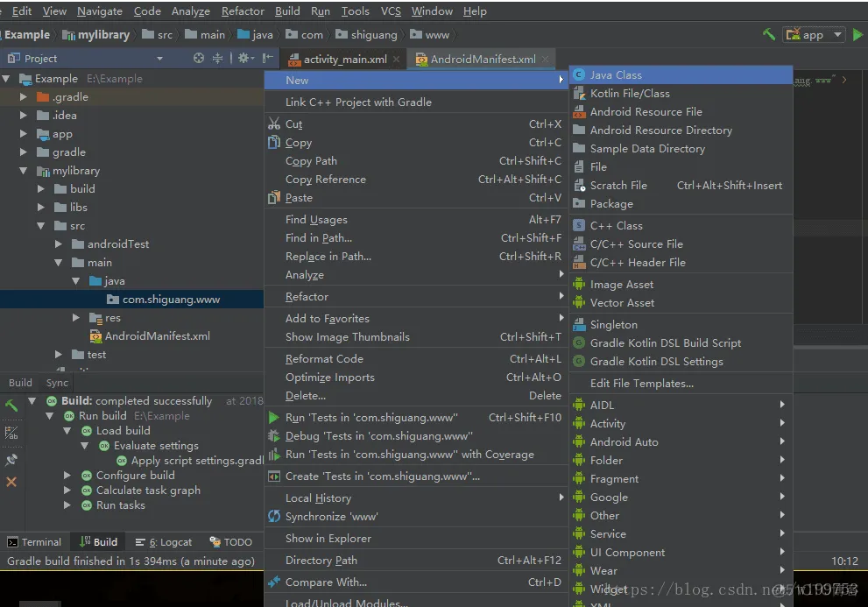Image resolution: width=868 pixels, height=607 pixels.
Task: Choose Show in Explorer
Action: click(416, 539)
